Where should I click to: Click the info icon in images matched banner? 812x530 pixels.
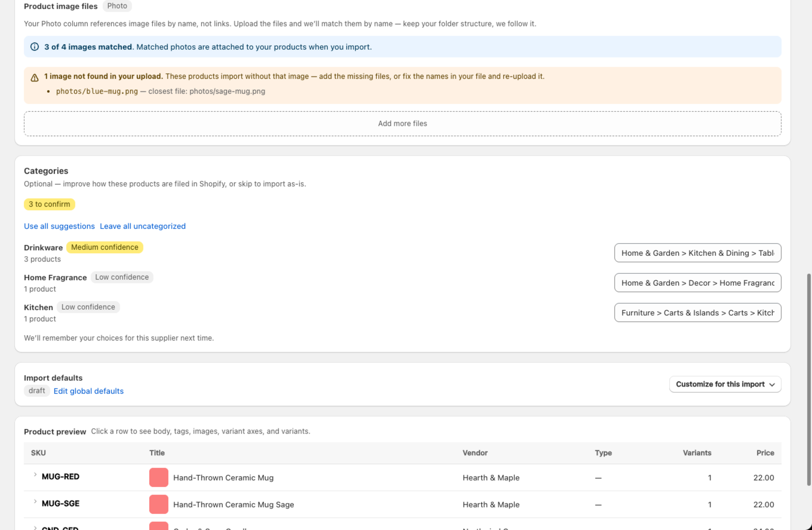(x=35, y=47)
